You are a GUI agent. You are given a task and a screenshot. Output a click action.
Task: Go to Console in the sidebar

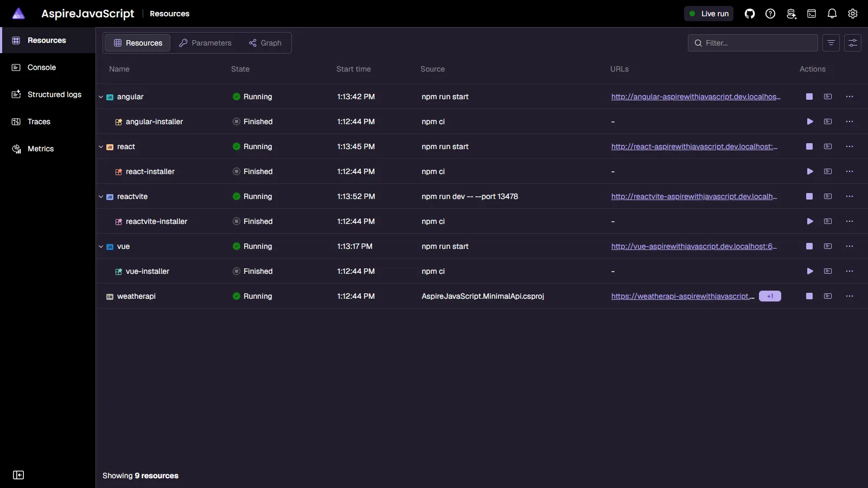pyautogui.click(x=48, y=67)
